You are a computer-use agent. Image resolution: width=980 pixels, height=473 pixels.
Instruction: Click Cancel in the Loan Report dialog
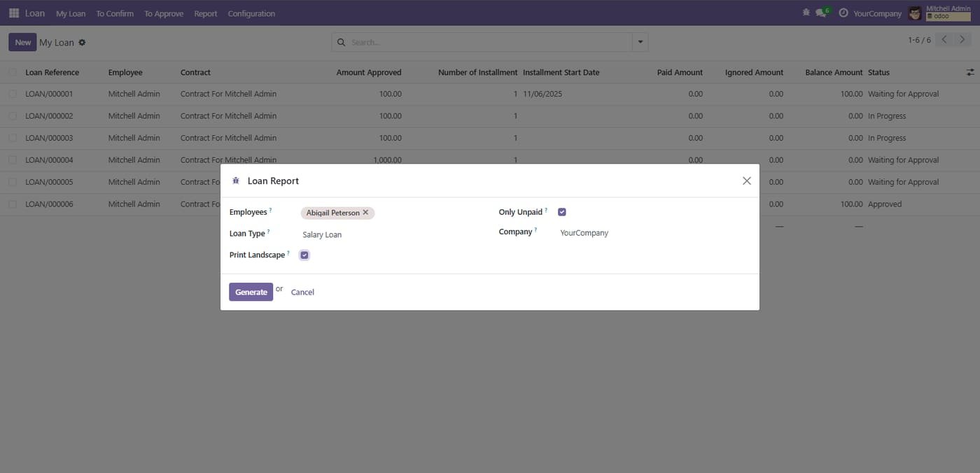pos(302,292)
